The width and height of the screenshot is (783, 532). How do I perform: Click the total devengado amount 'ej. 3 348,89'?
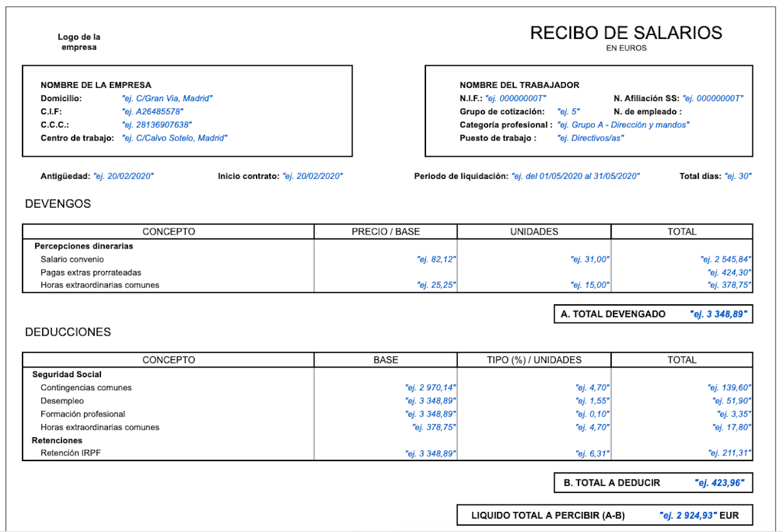tap(718, 314)
